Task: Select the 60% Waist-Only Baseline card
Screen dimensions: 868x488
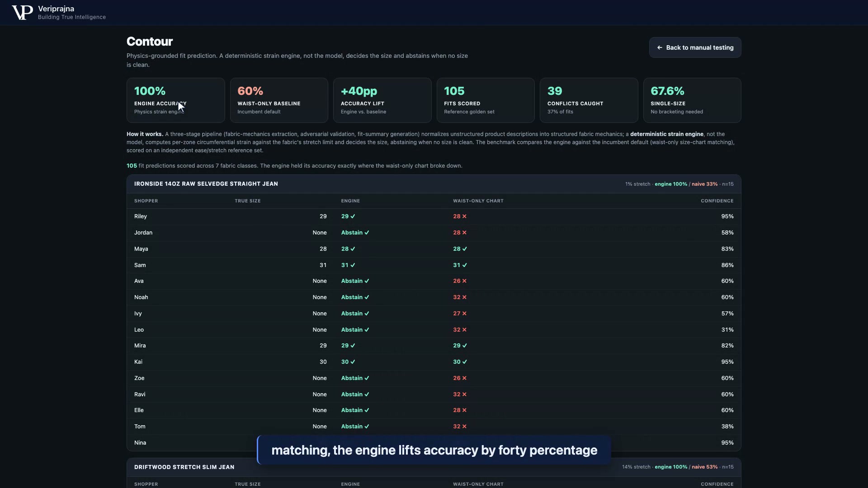Action: point(279,100)
